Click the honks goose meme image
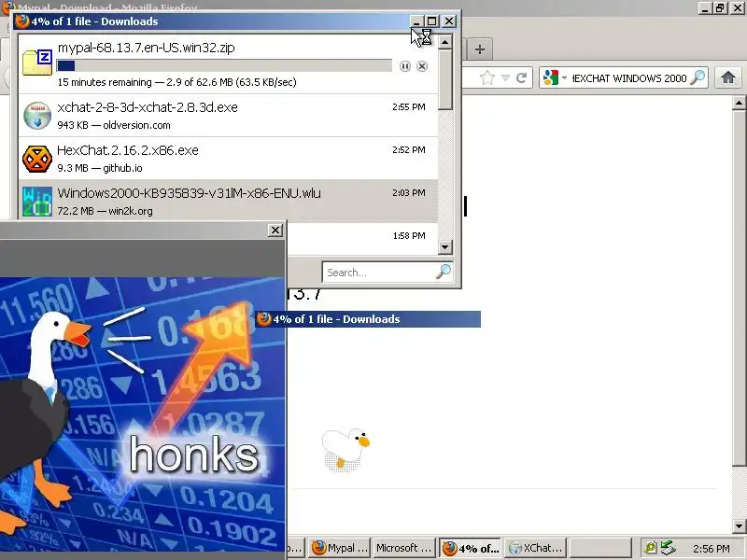The height and width of the screenshot is (560, 747). [143, 414]
